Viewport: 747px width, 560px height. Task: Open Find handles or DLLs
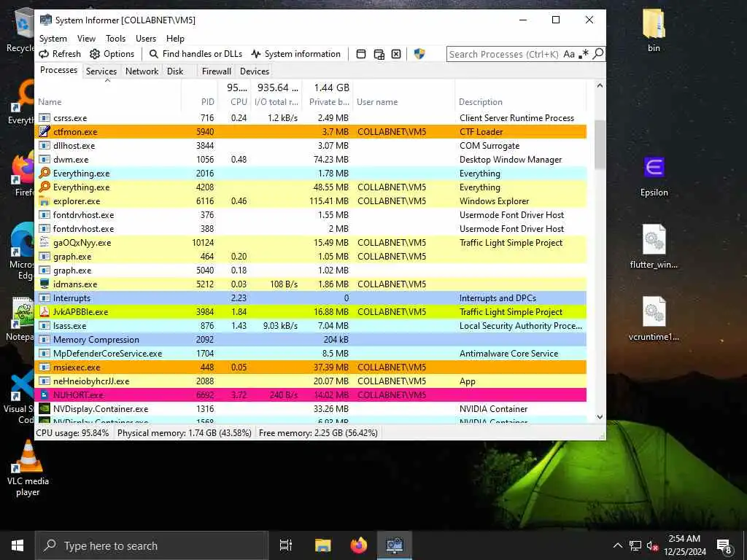[x=196, y=54]
